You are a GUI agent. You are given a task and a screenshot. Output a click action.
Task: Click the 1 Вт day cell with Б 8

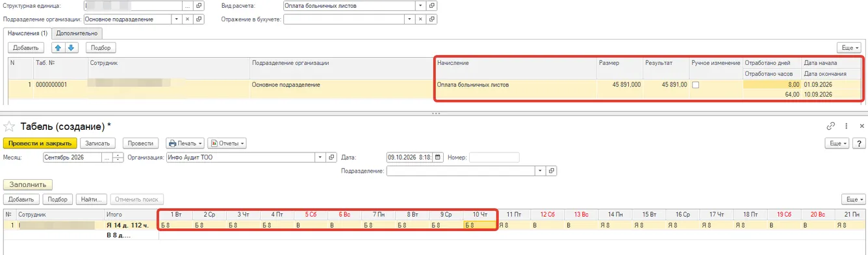pyautogui.click(x=175, y=225)
